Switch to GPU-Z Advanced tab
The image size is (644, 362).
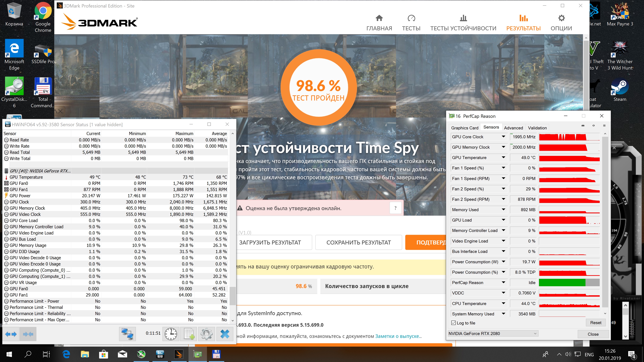tap(513, 128)
